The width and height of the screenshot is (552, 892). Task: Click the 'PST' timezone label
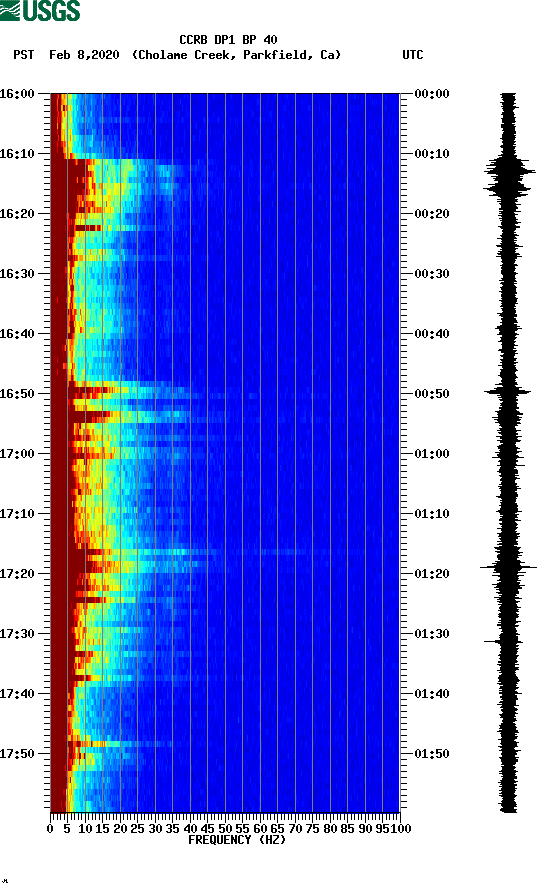[23, 55]
